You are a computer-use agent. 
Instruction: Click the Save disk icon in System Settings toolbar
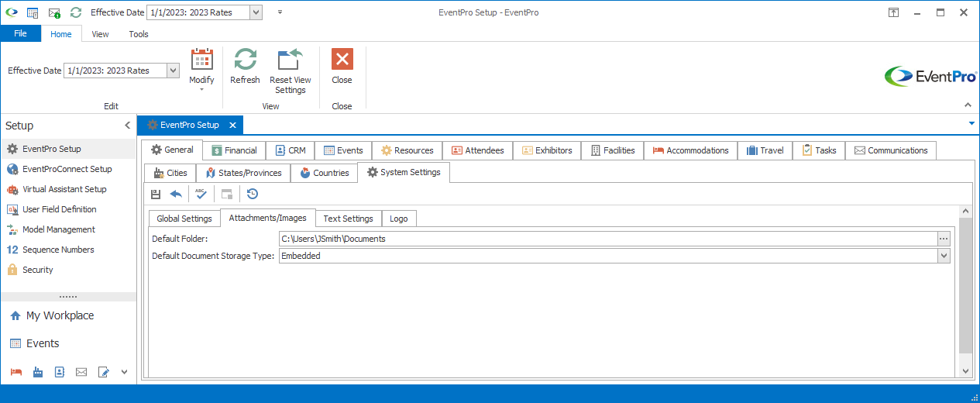click(156, 194)
